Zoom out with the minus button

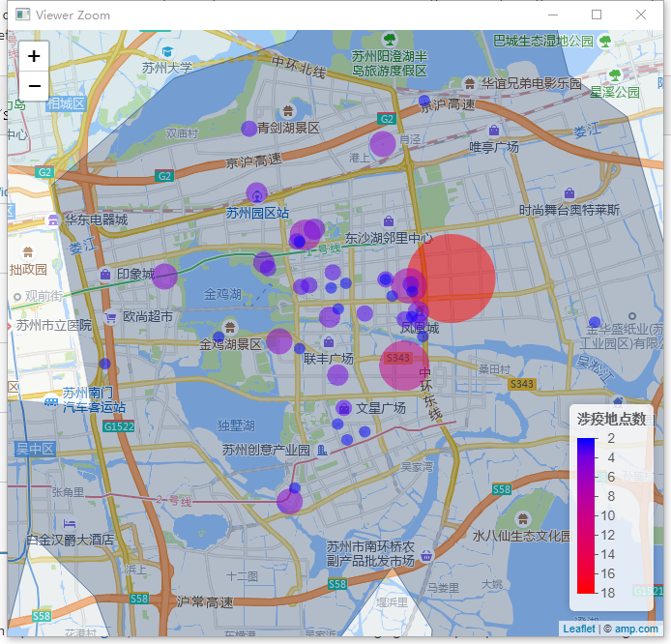coord(34,86)
